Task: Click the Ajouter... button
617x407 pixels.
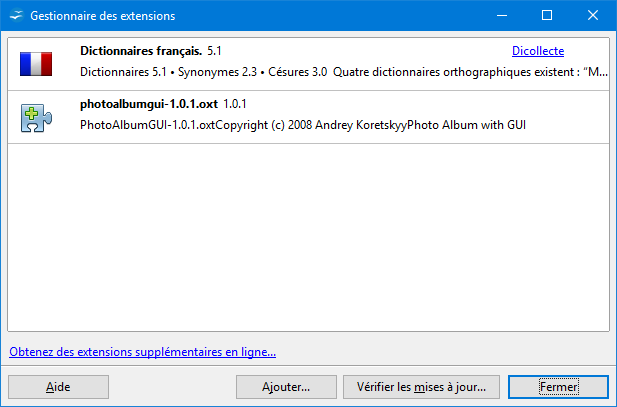Action: (286, 387)
